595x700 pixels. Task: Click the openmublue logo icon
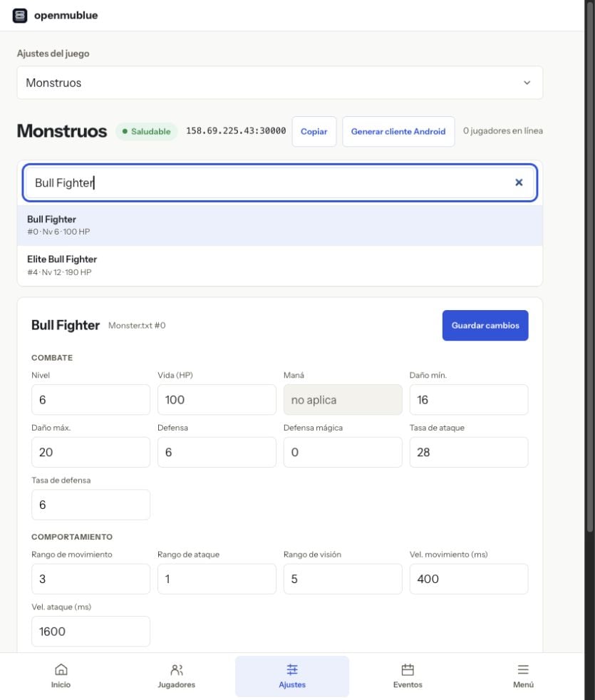coord(20,15)
